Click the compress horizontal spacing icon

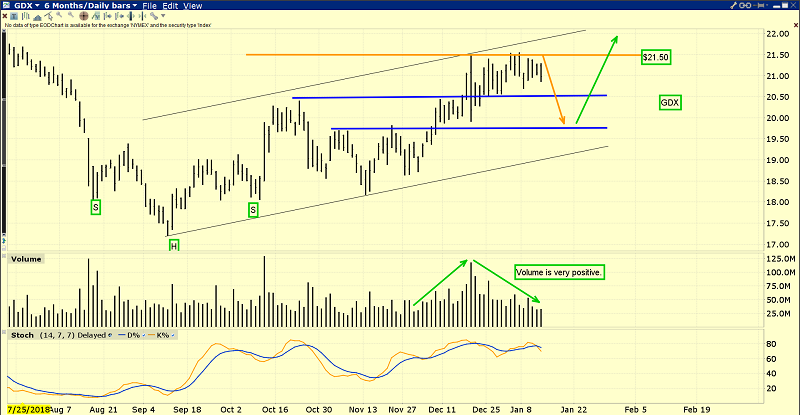pos(142,16)
